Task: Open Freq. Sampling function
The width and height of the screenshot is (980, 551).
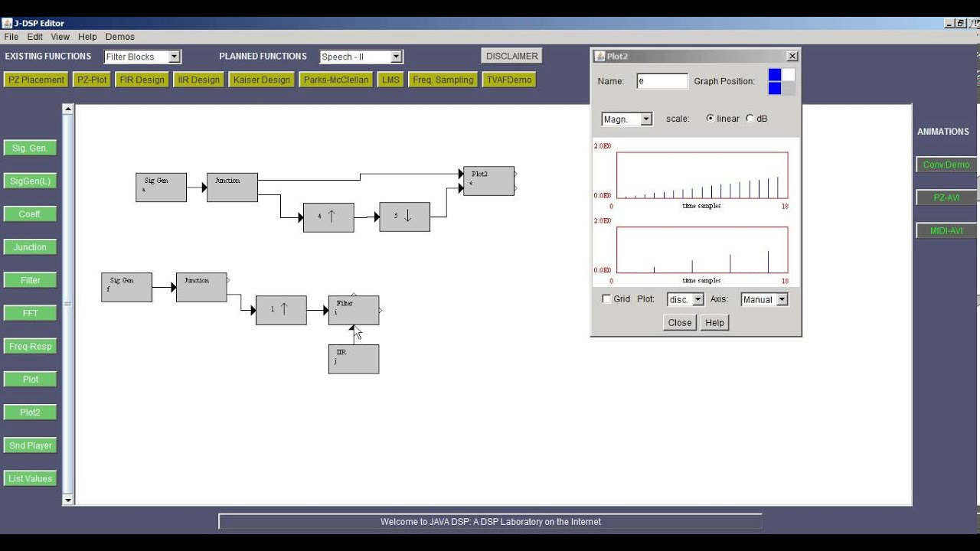Action: (443, 80)
